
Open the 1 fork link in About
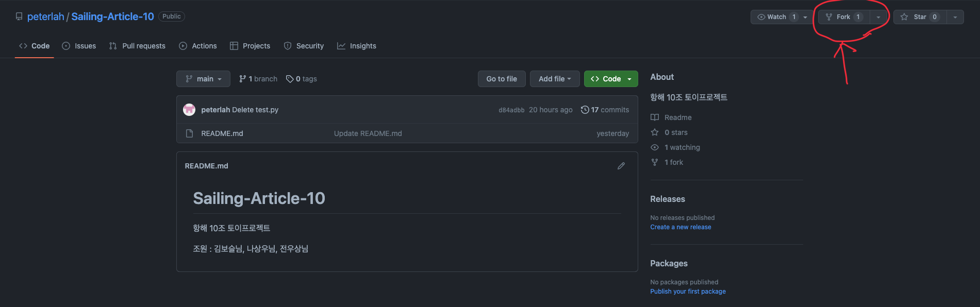coord(667,162)
